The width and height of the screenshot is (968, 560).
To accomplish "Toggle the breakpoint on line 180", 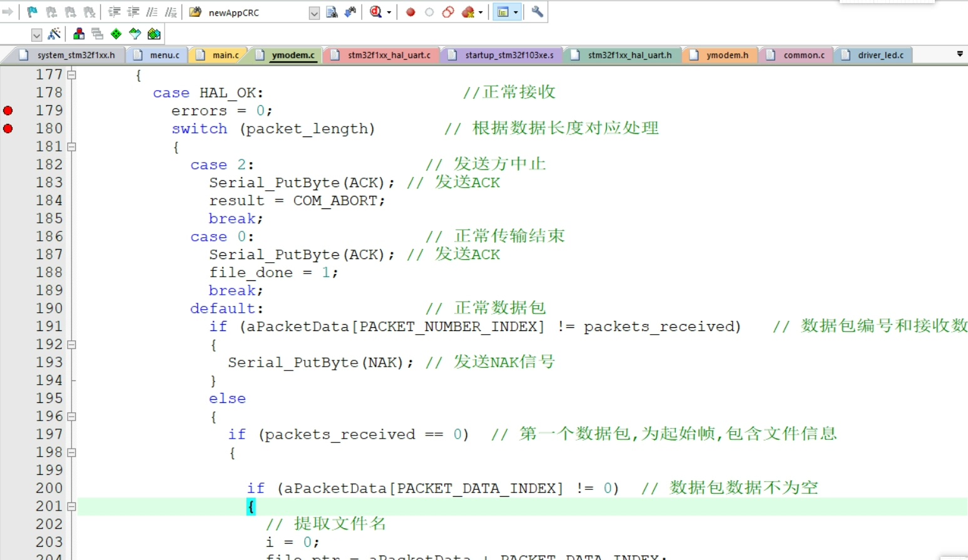I will pyautogui.click(x=8, y=128).
